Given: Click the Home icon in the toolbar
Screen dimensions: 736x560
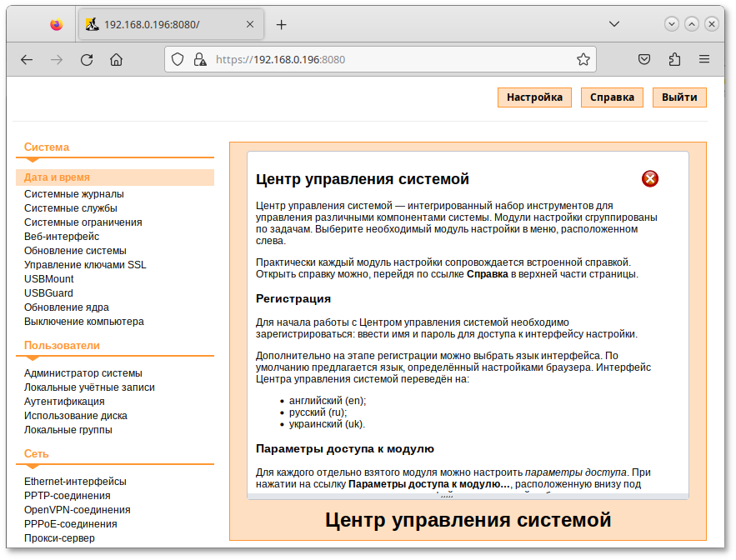Looking at the screenshot, I should (116, 59).
